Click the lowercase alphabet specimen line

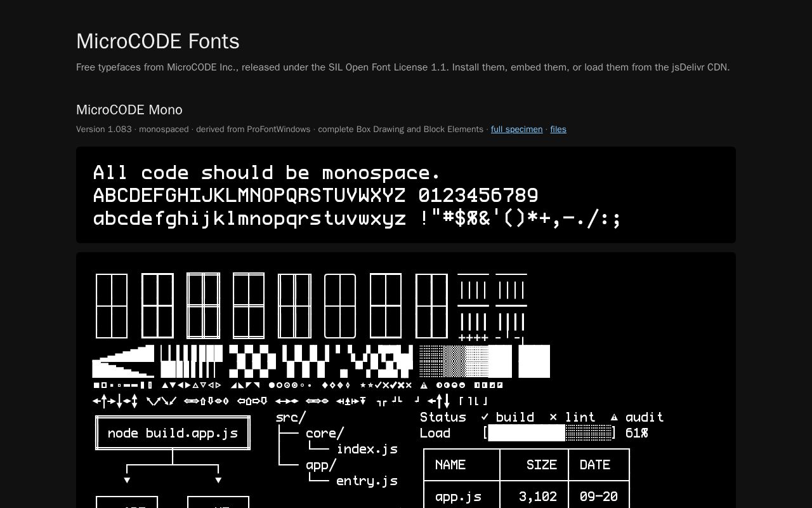coord(357,218)
